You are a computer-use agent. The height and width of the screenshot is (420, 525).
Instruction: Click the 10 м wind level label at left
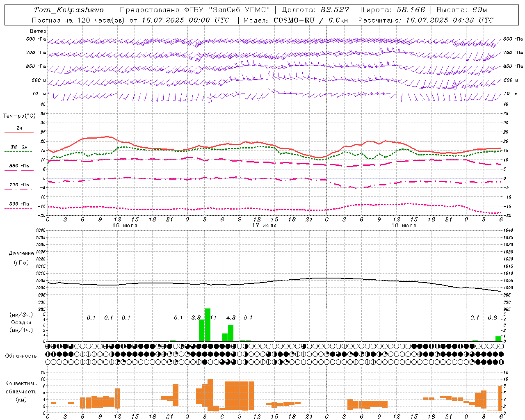pyautogui.click(x=39, y=94)
